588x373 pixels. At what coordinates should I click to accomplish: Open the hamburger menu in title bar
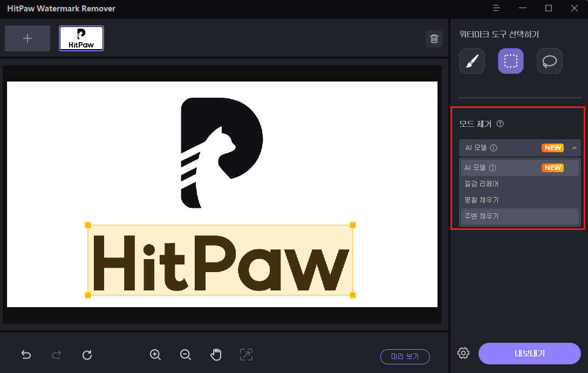[x=496, y=8]
